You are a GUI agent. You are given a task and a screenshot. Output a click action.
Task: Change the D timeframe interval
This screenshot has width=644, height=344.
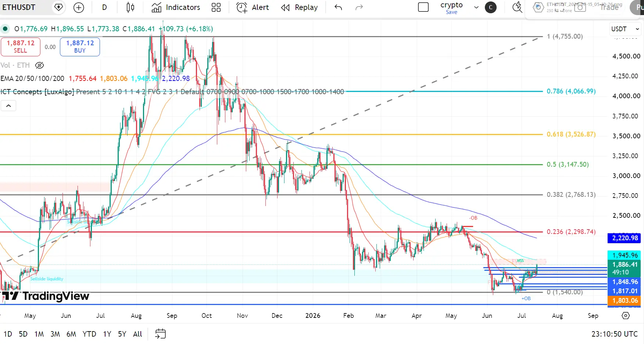click(x=104, y=7)
